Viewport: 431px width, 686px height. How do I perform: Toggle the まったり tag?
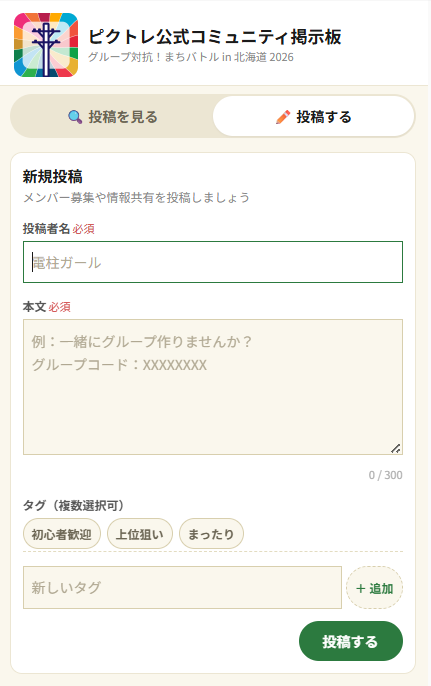coord(211,534)
